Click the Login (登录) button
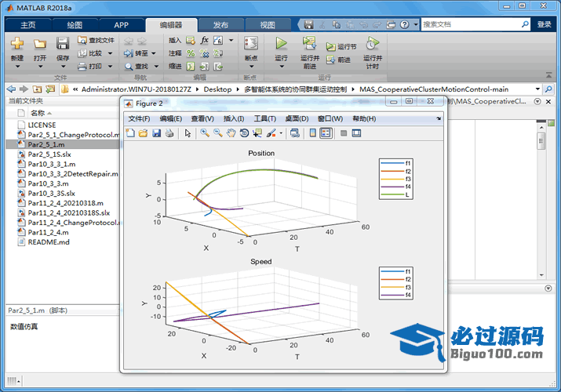Viewport: 561px width, 392px height. pyautogui.click(x=544, y=24)
